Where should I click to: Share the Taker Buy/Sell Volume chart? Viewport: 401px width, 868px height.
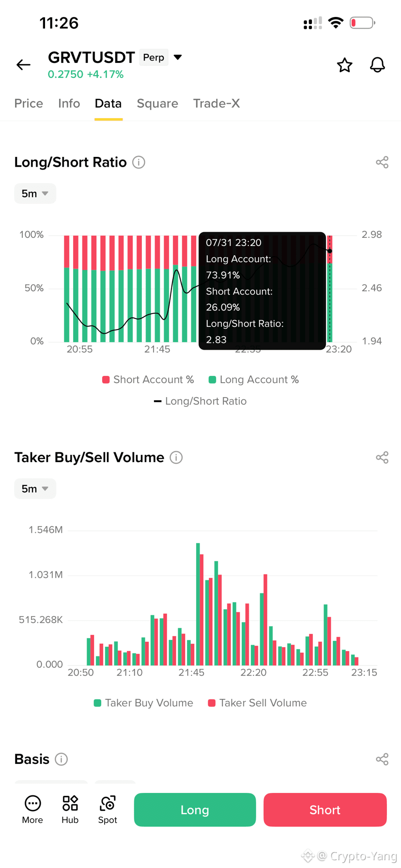coord(382,457)
